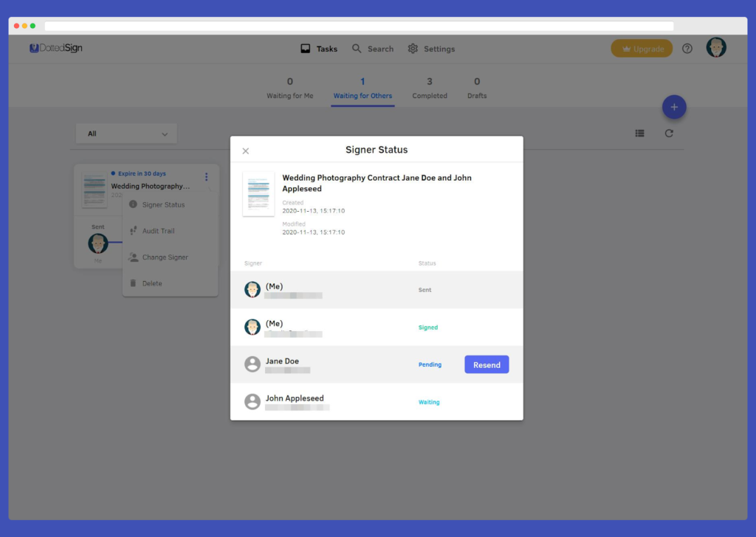Select the Change Signer icon

point(134,257)
